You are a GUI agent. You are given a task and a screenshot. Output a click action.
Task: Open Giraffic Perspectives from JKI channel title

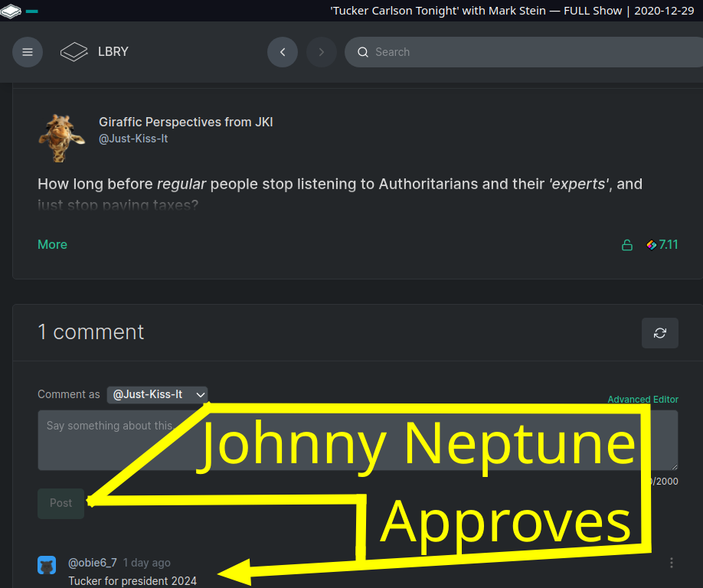point(185,122)
